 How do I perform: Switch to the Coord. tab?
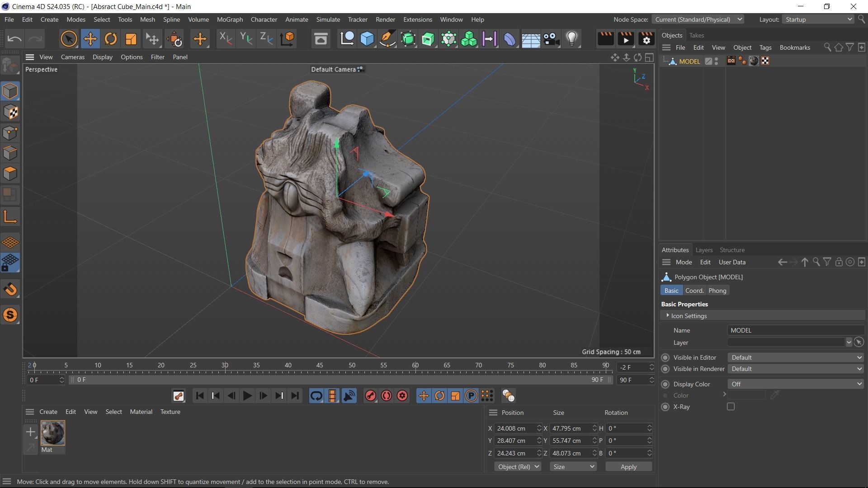coord(694,291)
